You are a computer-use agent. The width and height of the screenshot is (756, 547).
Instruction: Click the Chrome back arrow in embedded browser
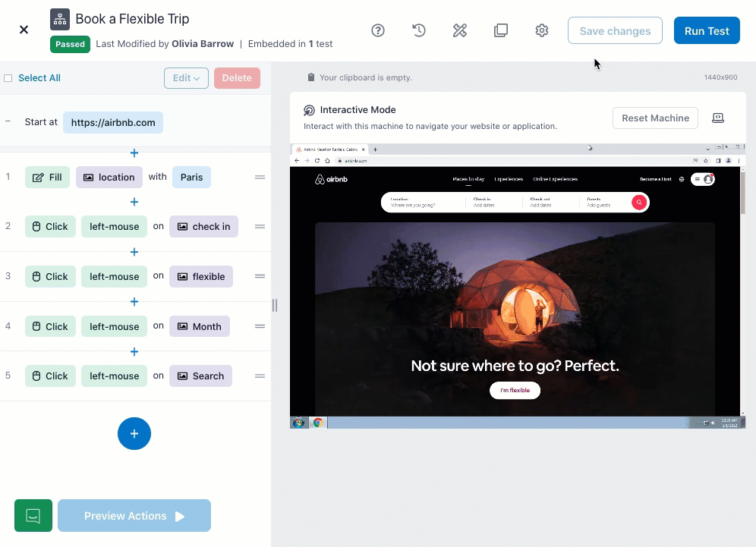point(297,161)
